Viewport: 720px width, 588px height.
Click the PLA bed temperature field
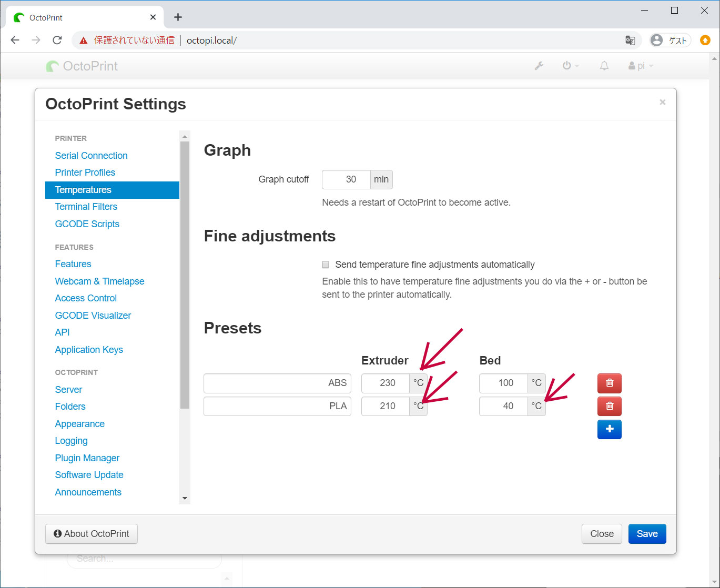[503, 406]
